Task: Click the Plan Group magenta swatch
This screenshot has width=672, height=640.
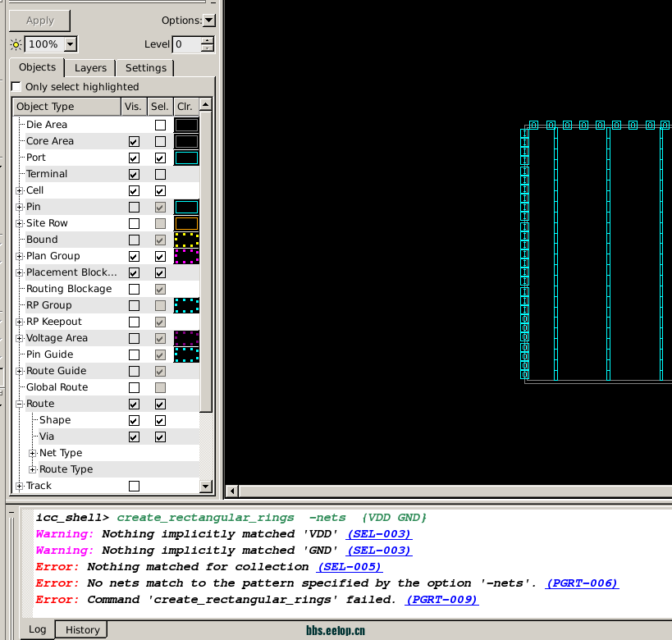Action: (186, 256)
